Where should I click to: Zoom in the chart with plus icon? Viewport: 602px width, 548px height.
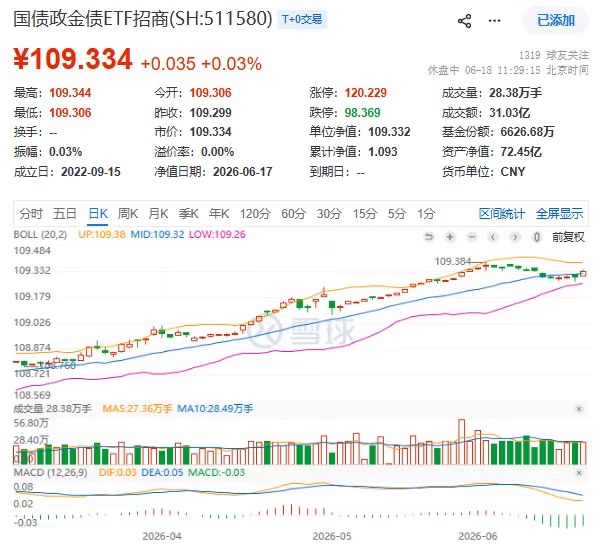click(x=450, y=237)
